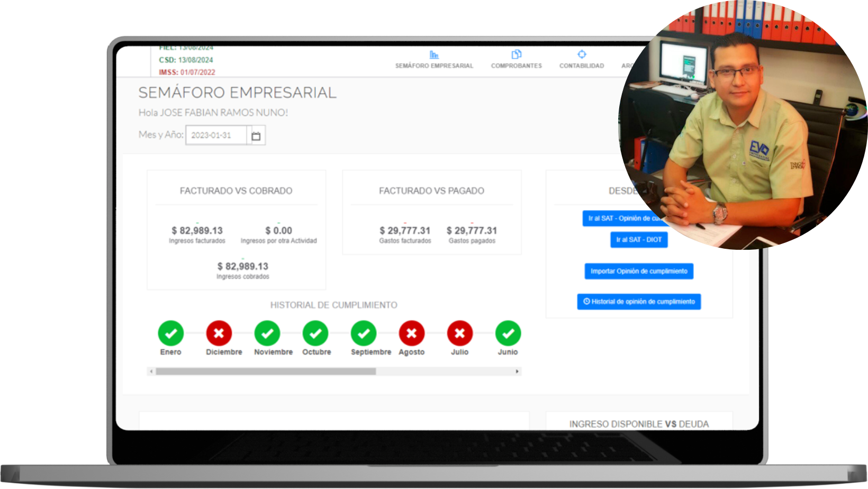Screen dimensions: 868x489
Task: Select the Contabilidad menu label
Action: click(582, 66)
